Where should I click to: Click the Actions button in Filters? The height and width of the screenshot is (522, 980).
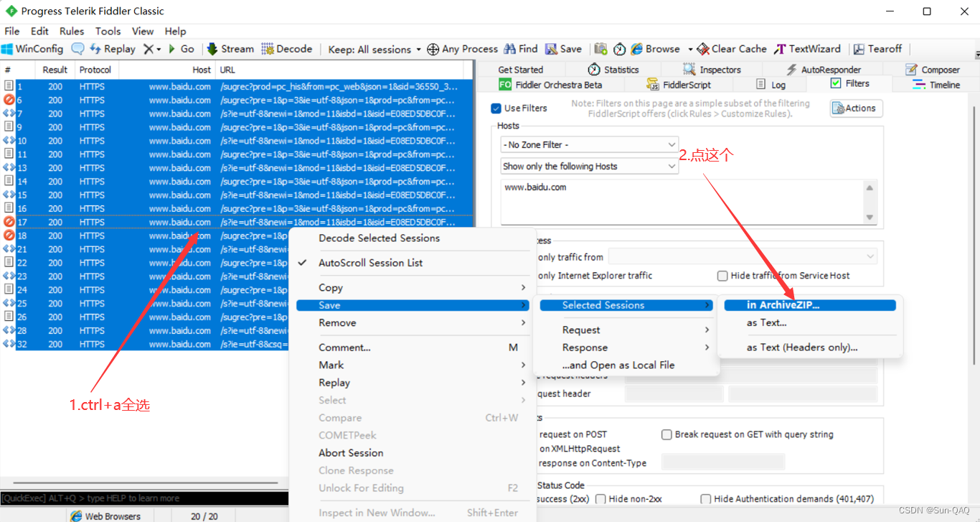[x=856, y=108]
